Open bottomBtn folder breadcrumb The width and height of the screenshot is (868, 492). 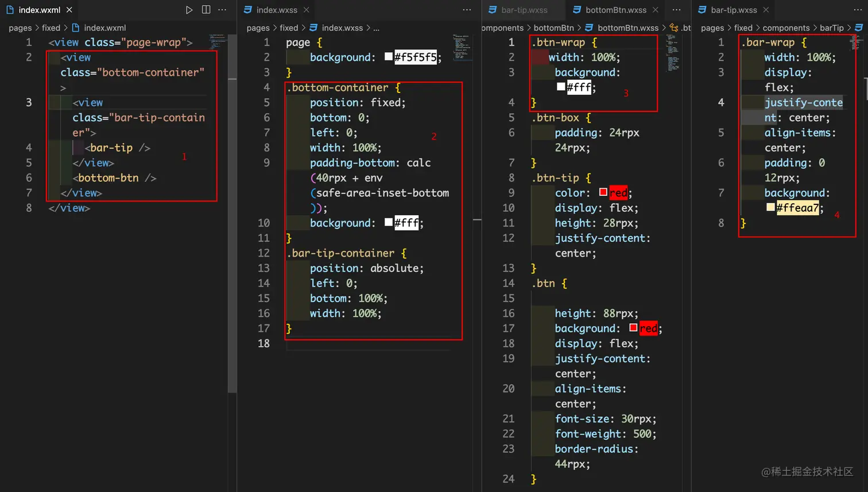tap(553, 28)
